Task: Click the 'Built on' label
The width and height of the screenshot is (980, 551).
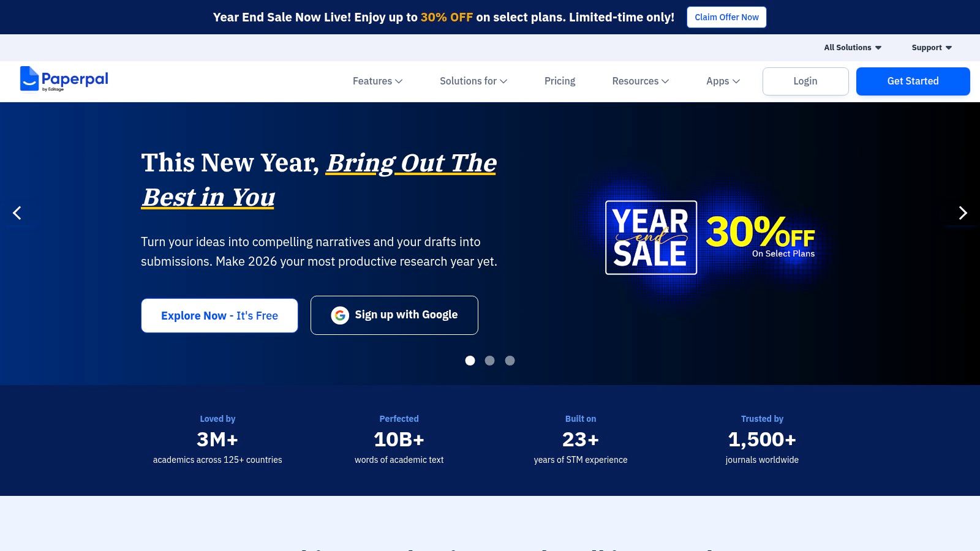Action: [581, 419]
